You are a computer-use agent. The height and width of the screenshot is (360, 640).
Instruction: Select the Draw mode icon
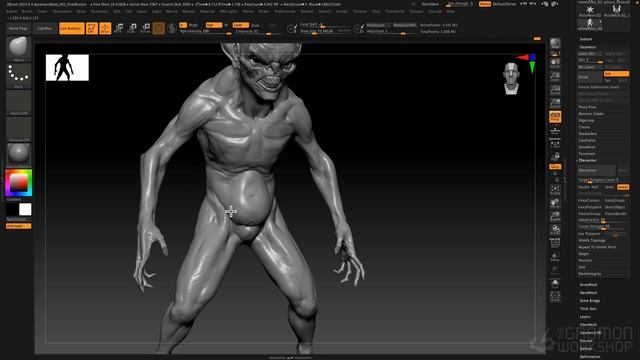point(105,28)
